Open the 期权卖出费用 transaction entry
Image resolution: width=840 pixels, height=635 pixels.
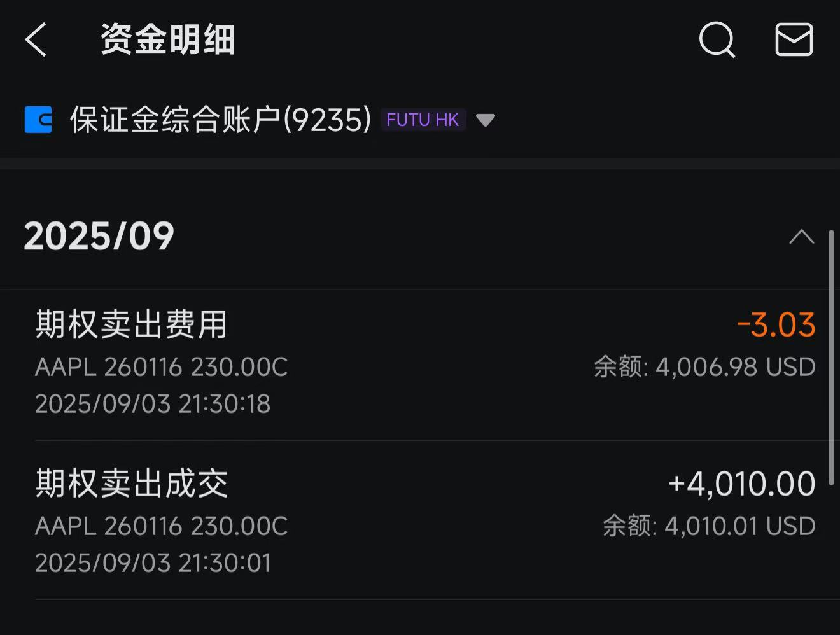coord(132,324)
